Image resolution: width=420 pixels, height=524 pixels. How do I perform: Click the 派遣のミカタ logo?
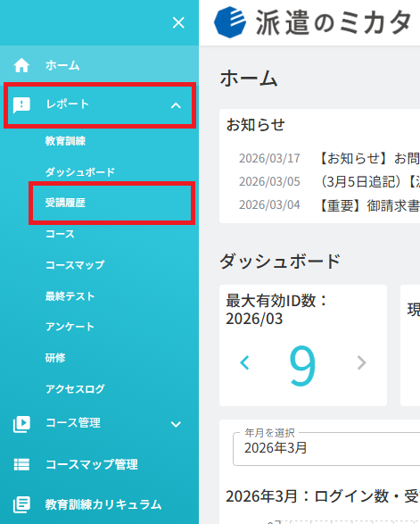click(312, 22)
